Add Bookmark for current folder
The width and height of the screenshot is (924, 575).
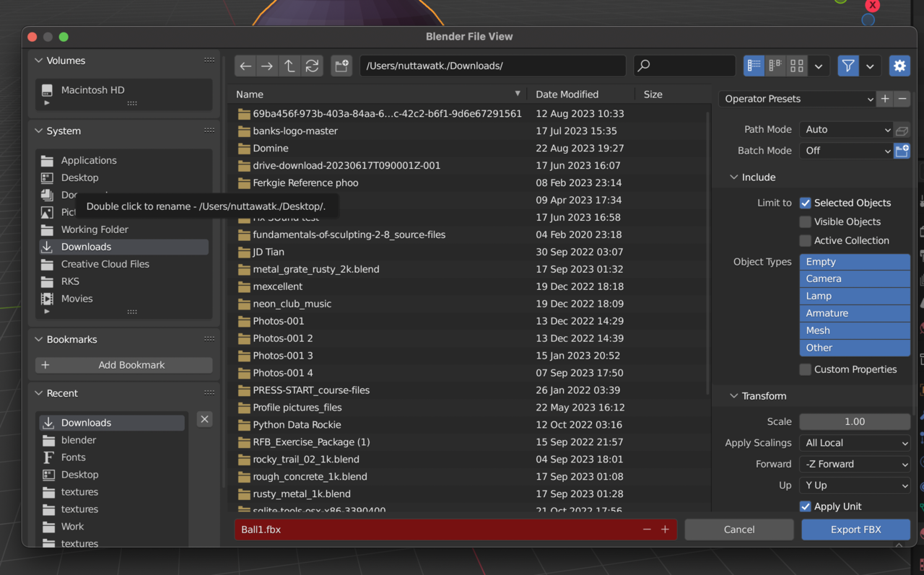(124, 365)
